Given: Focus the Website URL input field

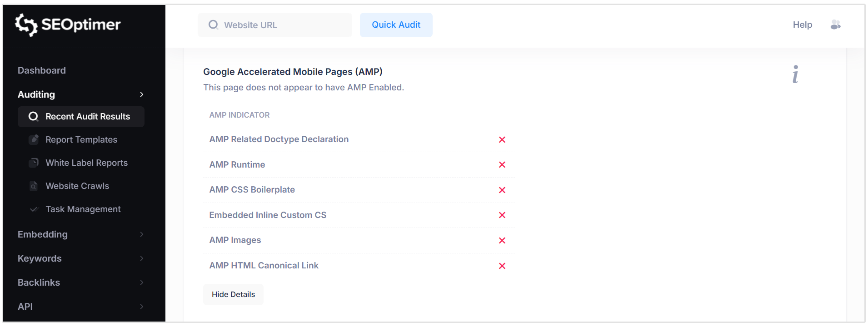Looking at the screenshot, I should (x=275, y=25).
